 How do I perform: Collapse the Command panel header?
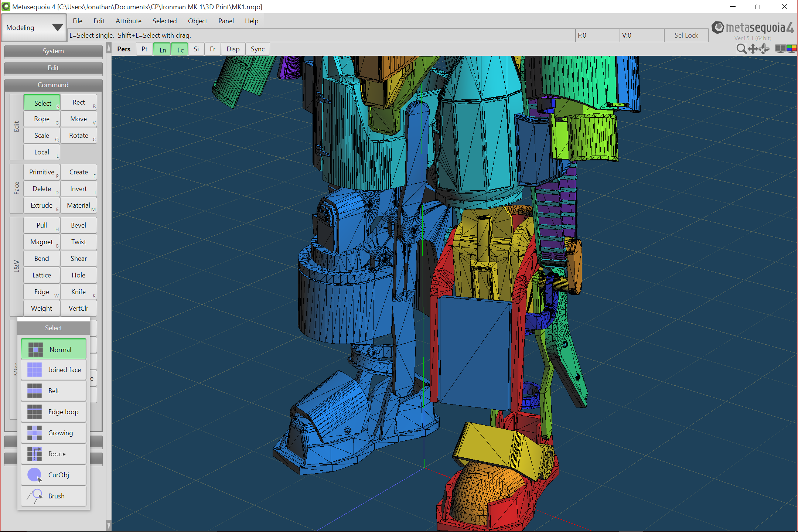53,85
